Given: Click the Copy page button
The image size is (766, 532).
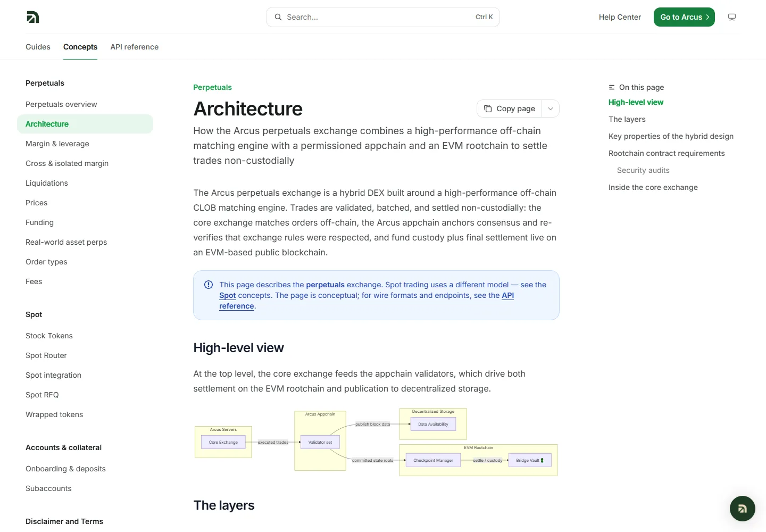Looking at the screenshot, I should click(510, 109).
